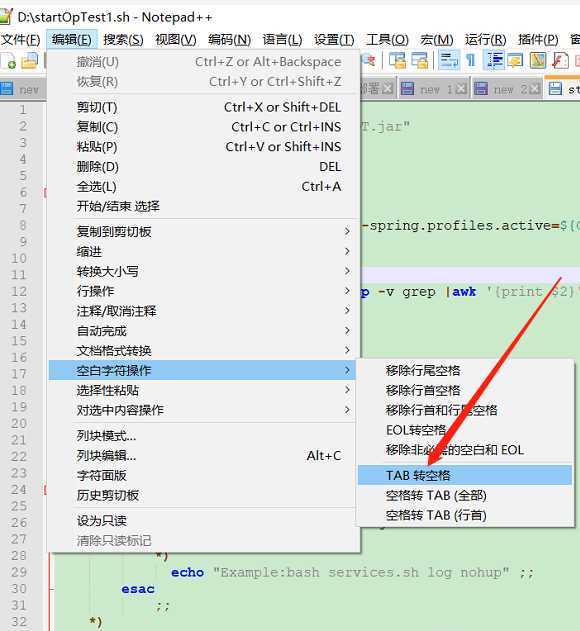This screenshot has height=631, width=580.
Task: Toggle Show all characters pilcrow icon
Action: coord(471,61)
